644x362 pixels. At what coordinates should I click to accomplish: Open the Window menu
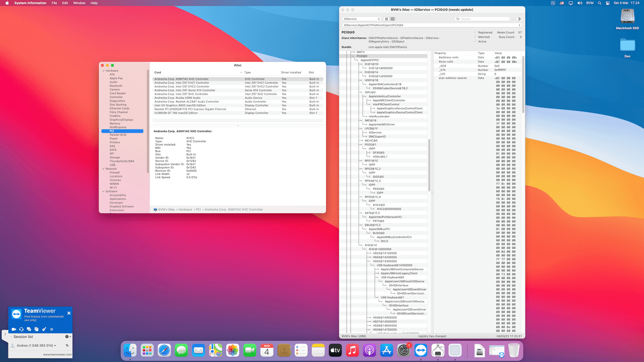pos(79,3)
